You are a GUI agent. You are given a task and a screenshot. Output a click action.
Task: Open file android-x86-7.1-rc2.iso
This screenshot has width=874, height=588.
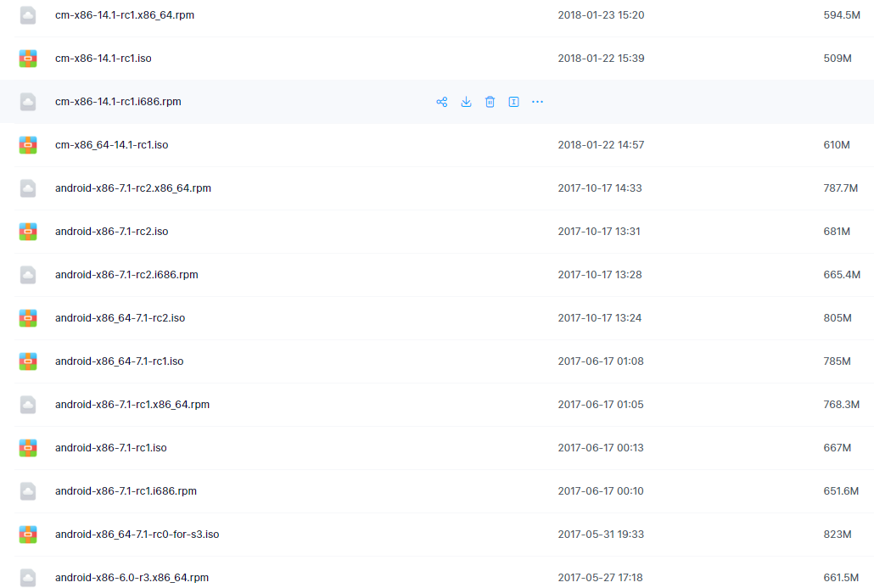[x=111, y=232]
